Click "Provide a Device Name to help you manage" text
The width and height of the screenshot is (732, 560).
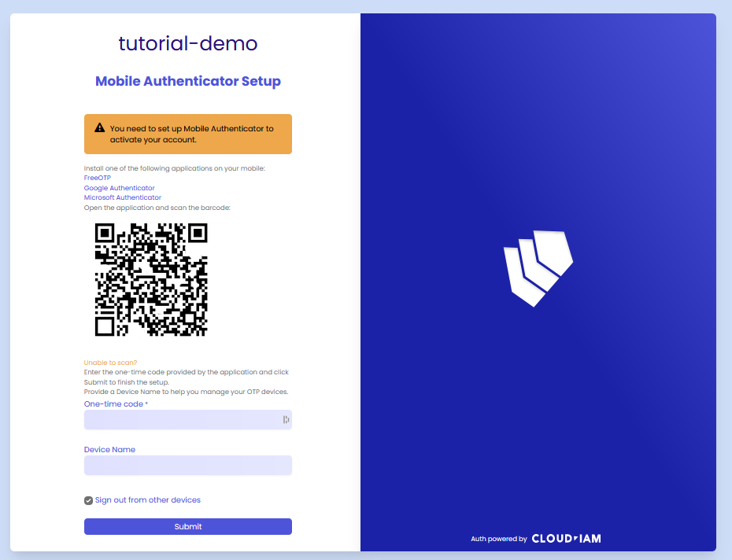(x=186, y=392)
